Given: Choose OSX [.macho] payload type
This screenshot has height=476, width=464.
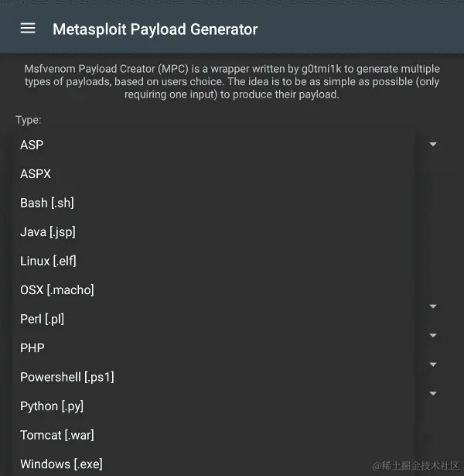Looking at the screenshot, I should point(213,290).
